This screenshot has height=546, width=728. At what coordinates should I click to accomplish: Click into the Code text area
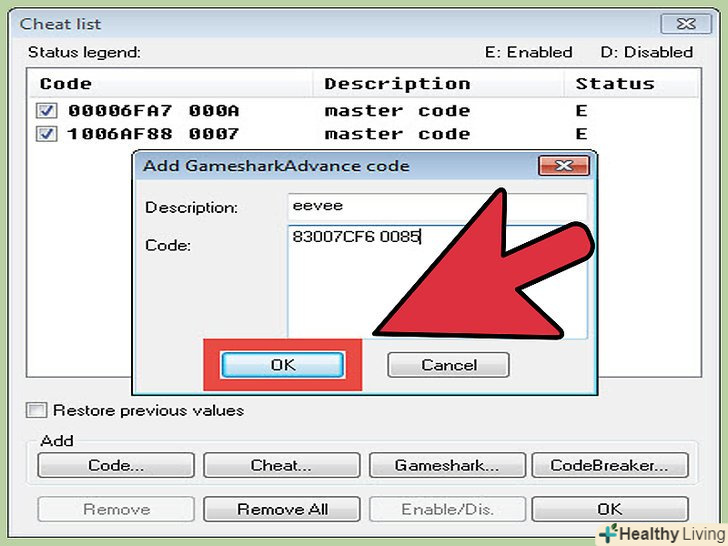coord(437,281)
